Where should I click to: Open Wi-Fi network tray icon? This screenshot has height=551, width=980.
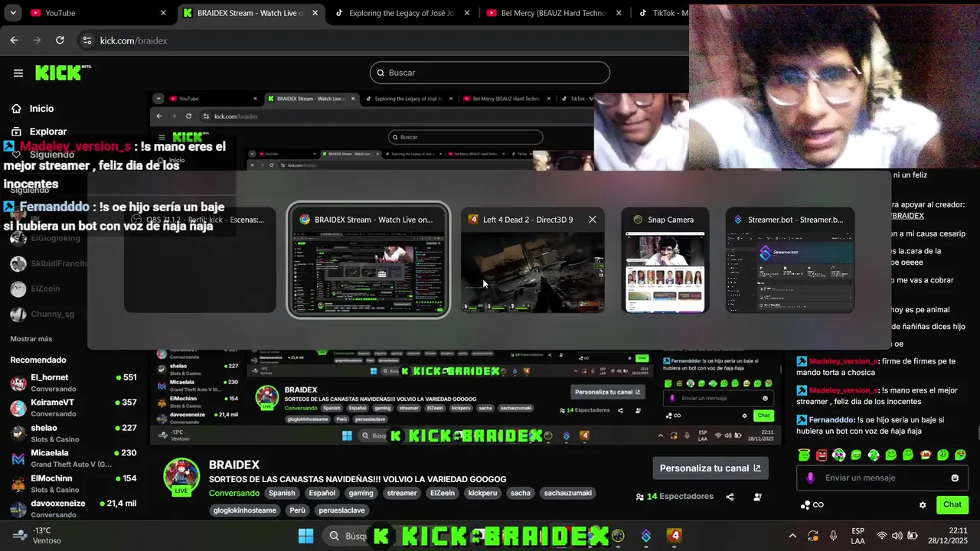(882, 536)
